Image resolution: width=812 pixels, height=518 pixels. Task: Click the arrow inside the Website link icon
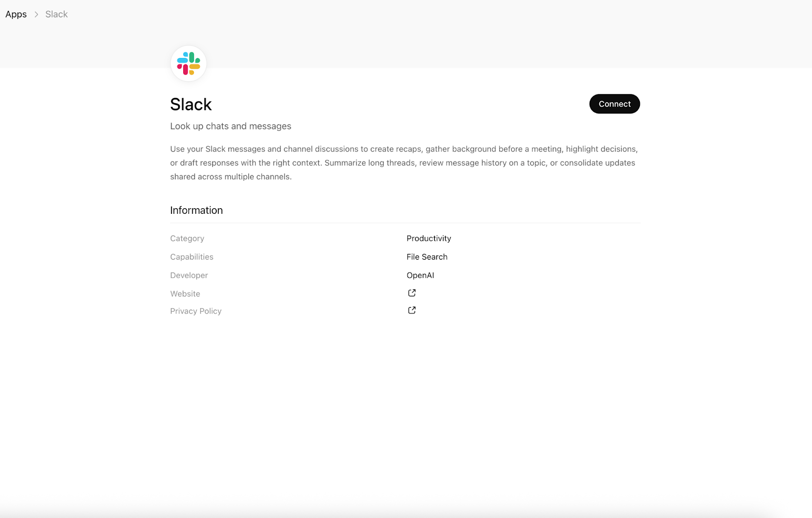click(413, 292)
